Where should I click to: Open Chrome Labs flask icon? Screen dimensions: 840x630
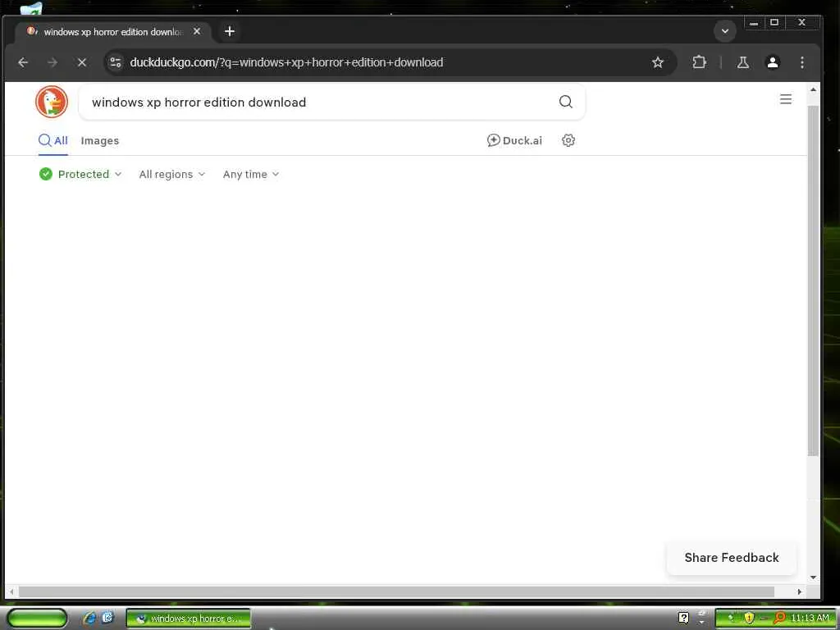743,62
